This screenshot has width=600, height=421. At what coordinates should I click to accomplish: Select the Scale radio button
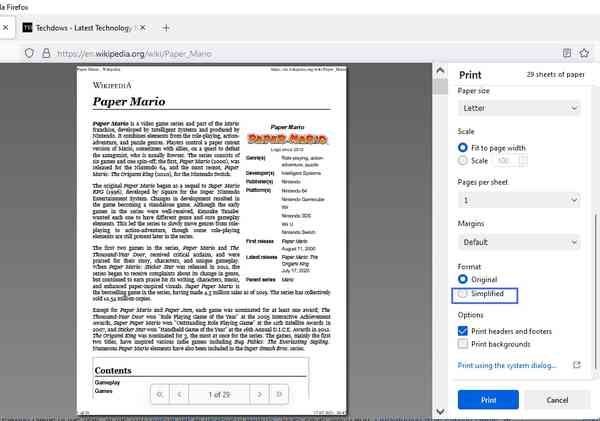463,161
